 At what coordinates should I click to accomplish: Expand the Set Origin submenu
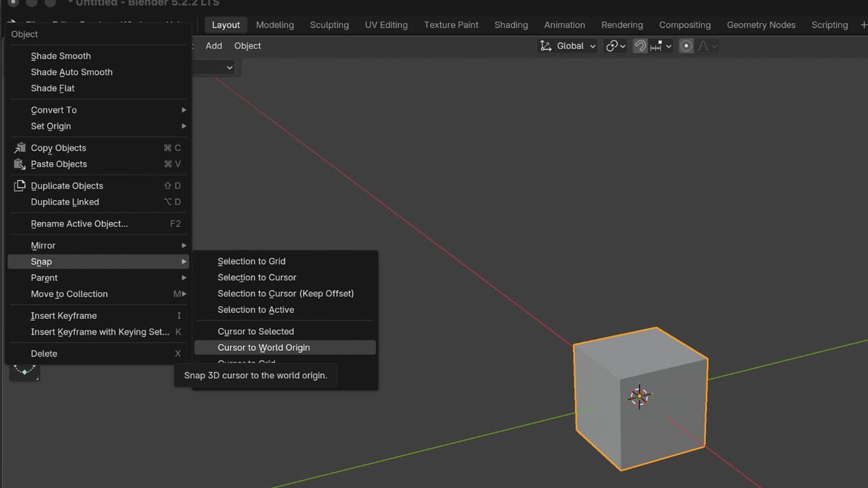98,126
